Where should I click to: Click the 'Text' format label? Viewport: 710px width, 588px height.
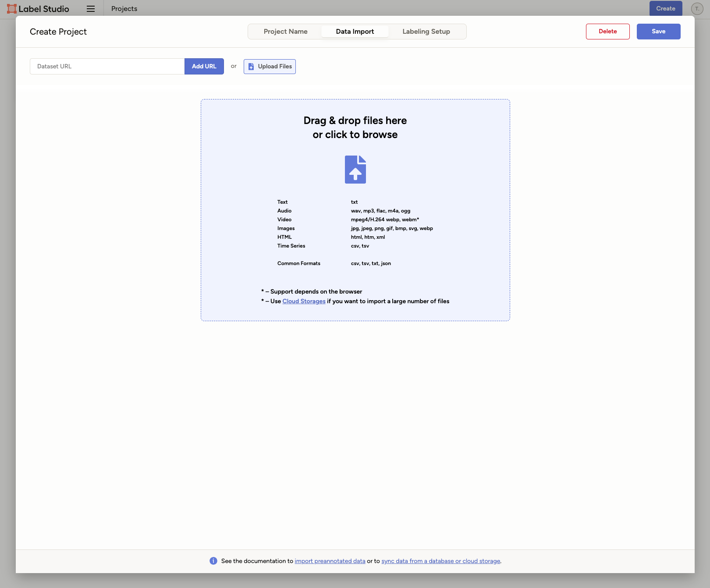[282, 202]
